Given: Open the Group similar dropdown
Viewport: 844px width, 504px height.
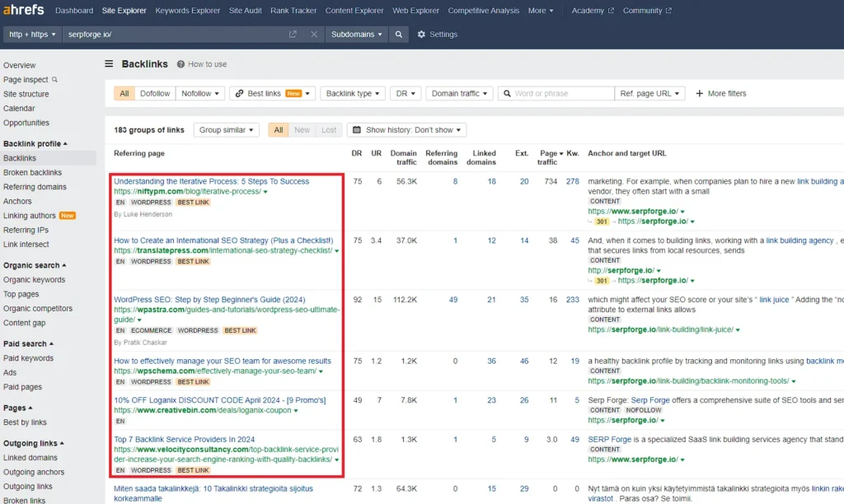Looking at the screenshot, I should [x=226, y=129].
